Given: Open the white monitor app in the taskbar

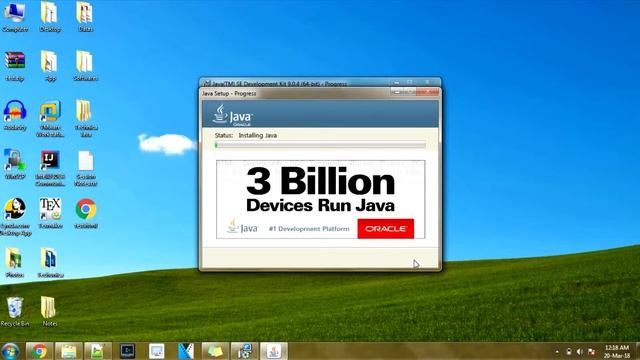Looking at the screenshot, I should tap(156, 351).
